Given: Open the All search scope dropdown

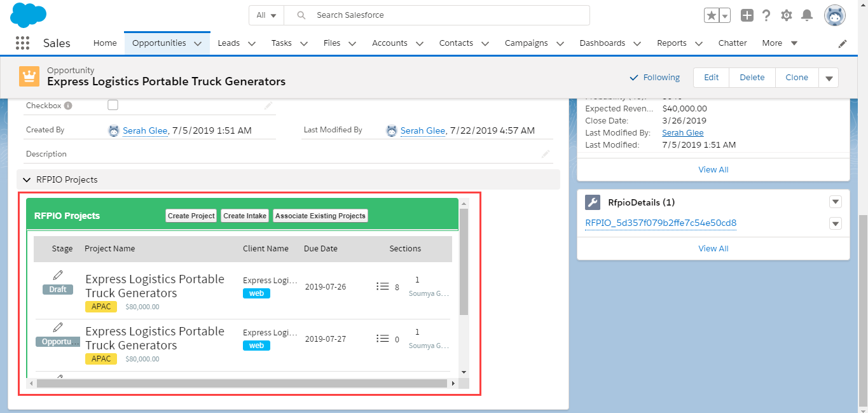Looking at the screenshot, I should pyautogui.click(x=266, y=15).
